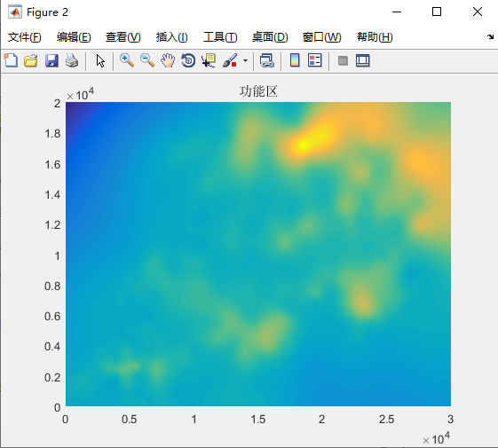Enable the Data Cursor tool

209,60
